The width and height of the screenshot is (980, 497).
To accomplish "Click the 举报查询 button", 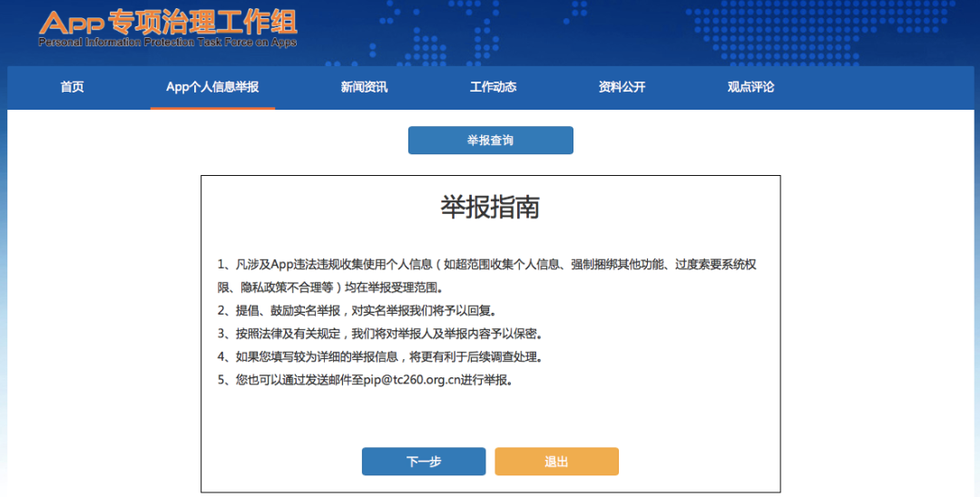I will pyautogui.click(x=491, y=141).
